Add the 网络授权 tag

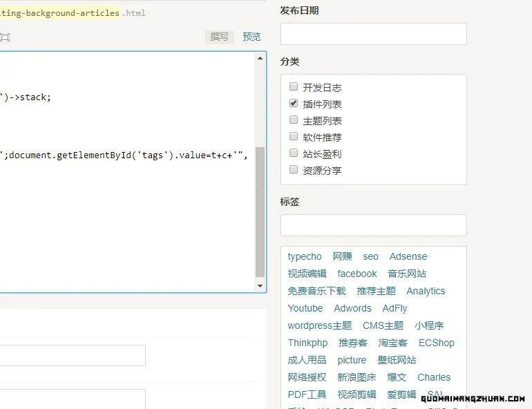[x=307, y=377]
